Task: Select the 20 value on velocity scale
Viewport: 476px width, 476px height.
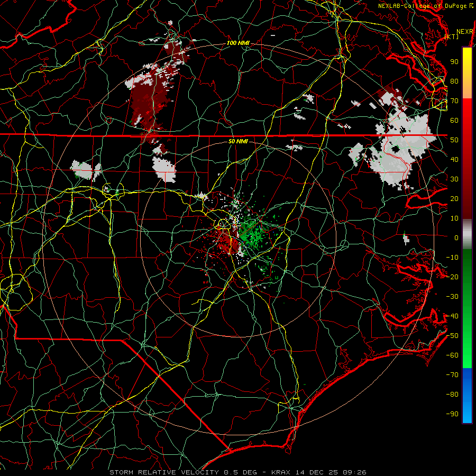Action: click(454, 199)
